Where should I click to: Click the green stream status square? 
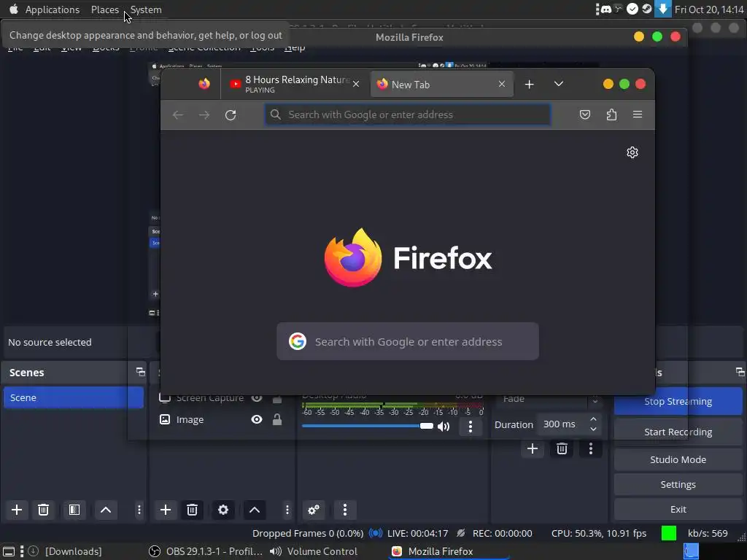669,533
